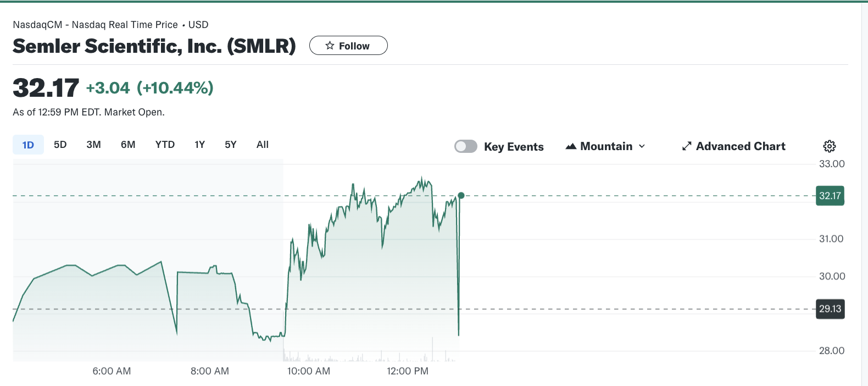
Task: Select the 5Y chart range
Action: (231, 145)
